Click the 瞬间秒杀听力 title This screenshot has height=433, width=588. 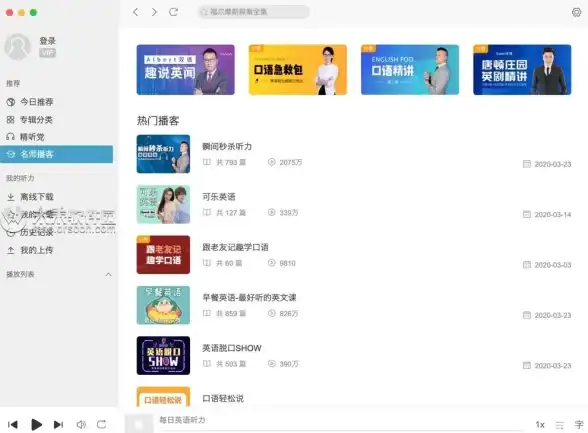tap(227, 146)
